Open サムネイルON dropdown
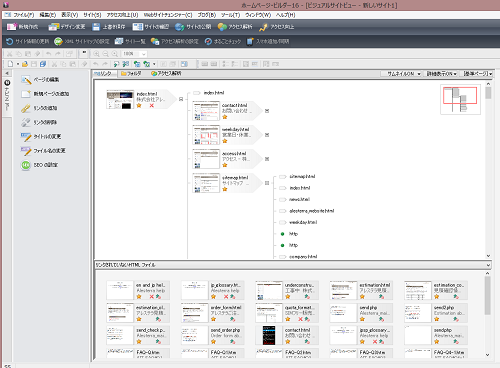This screenshot has height=368, width=500. click(x=401, y=74)
